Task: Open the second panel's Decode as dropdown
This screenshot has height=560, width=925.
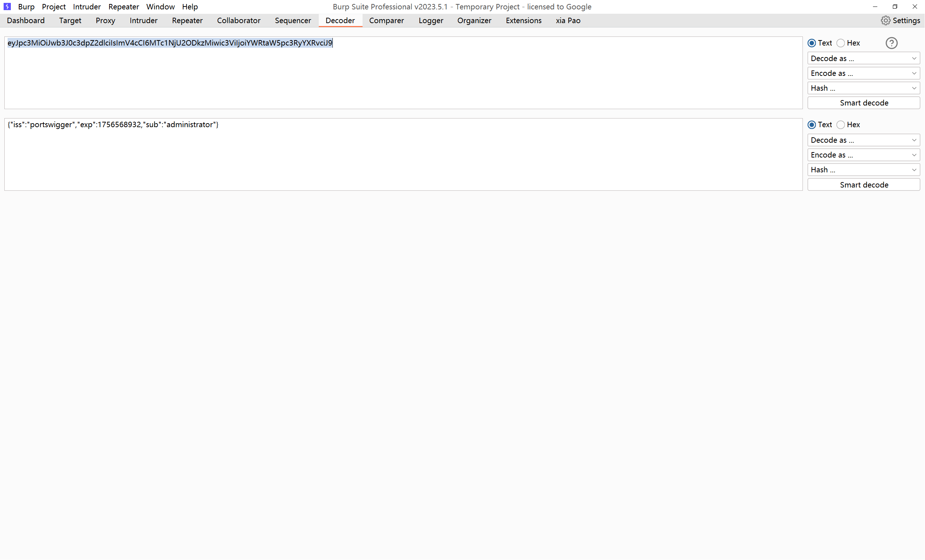Action: coord(863,140)
